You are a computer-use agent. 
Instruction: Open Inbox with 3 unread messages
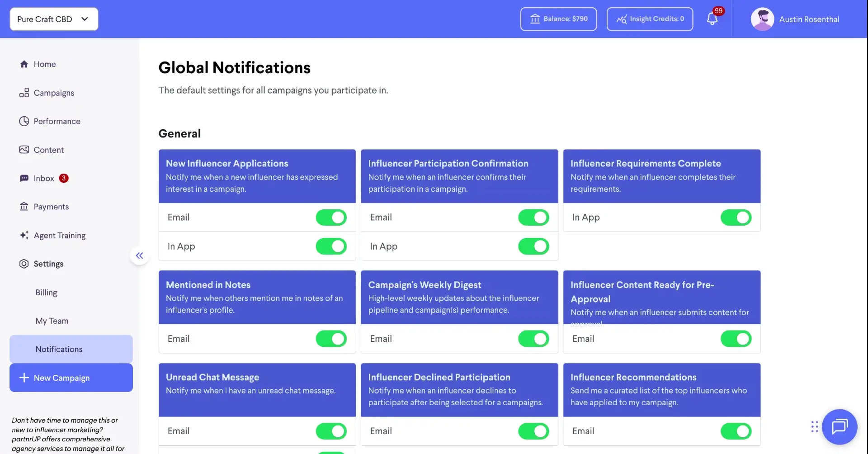[x=24, y=178]
